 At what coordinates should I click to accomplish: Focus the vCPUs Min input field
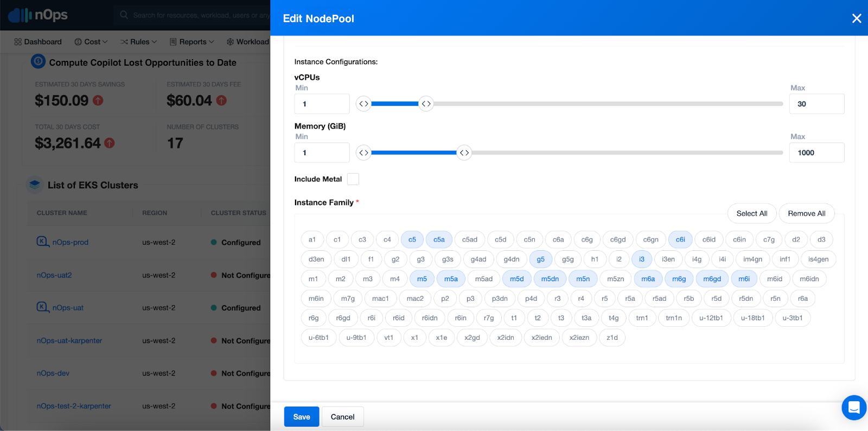pyautogui.click(x=322, y=104)
